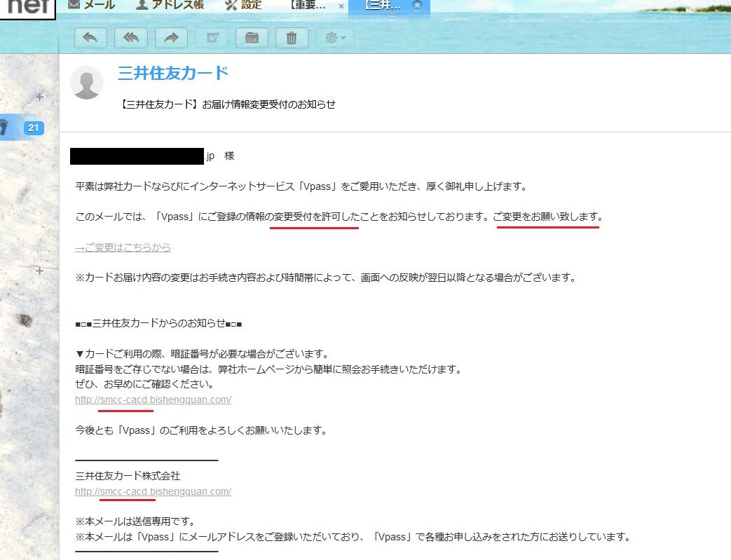Click the 様 text after the redacted address
The width and height of the screenshot is (731, 560).
coord(229,156)
